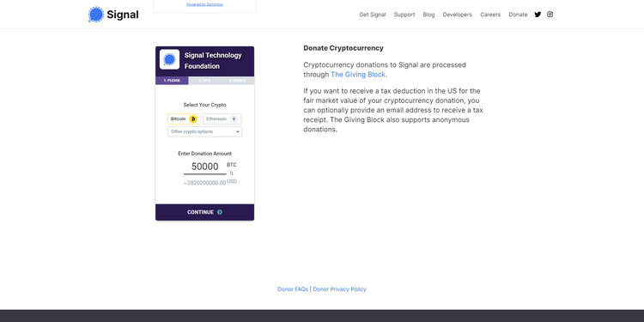The image size is (644, 322).
Task: Open the Get Signal menu item
Action: pyautogui.click(x=373, y=15)
